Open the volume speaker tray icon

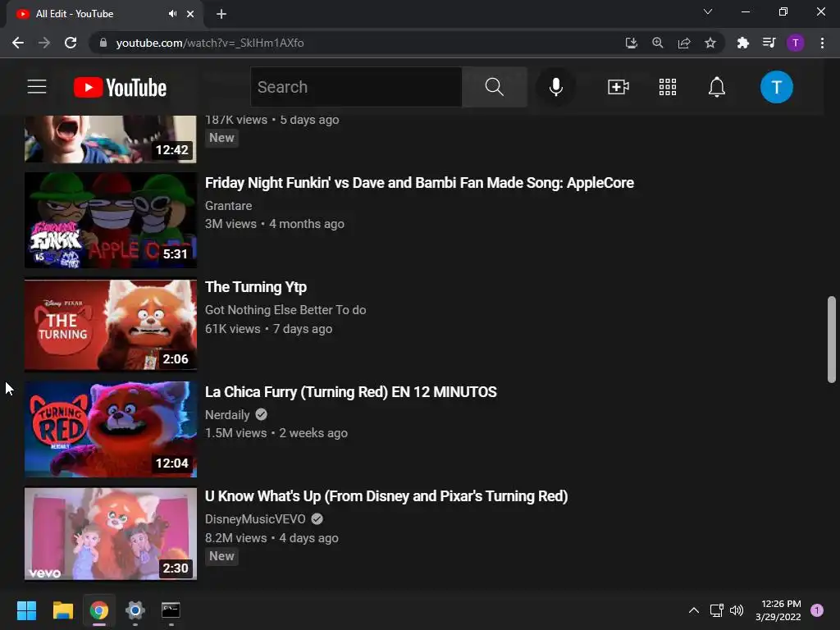[737, 610]
